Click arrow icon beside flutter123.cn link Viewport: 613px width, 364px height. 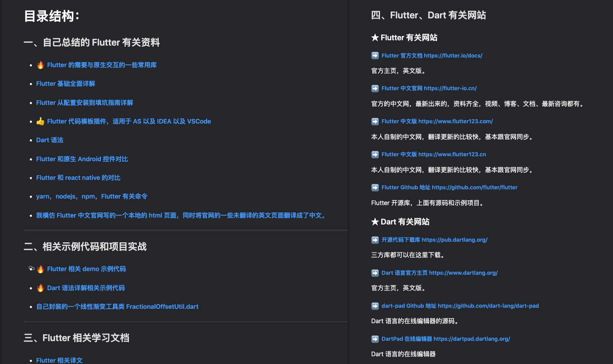point(375,154)
